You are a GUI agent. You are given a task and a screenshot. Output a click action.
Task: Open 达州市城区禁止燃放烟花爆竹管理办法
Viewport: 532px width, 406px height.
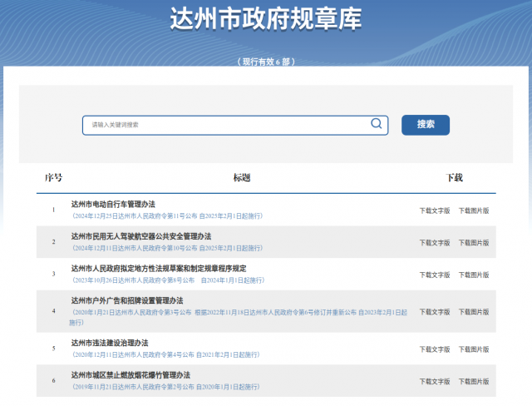[131, 375]
